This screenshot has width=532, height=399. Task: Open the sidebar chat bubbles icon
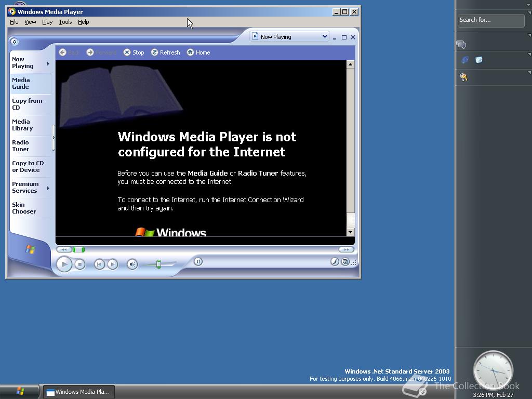[461, 45]
